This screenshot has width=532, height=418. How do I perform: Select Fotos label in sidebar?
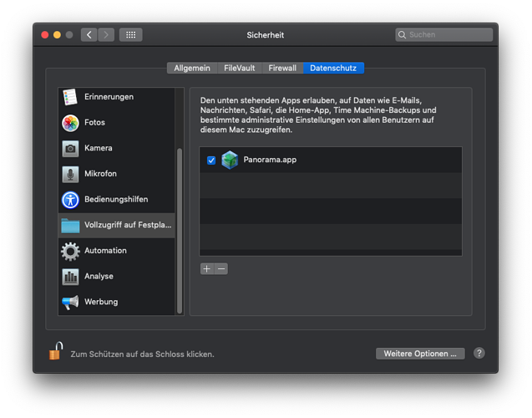pos(94,123)
